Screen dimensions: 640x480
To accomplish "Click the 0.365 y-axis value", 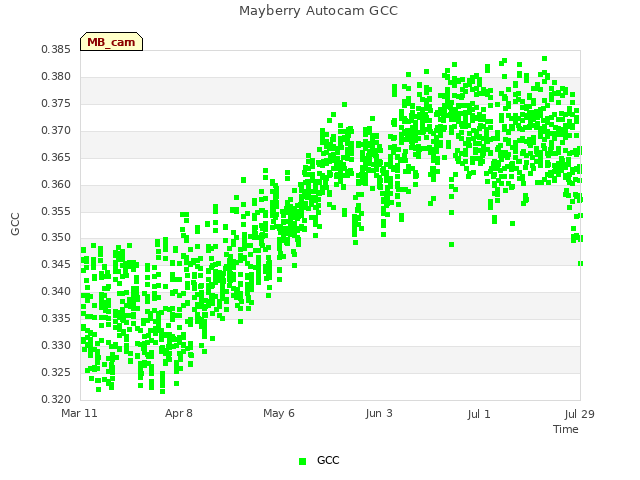I will pos(56,158).
